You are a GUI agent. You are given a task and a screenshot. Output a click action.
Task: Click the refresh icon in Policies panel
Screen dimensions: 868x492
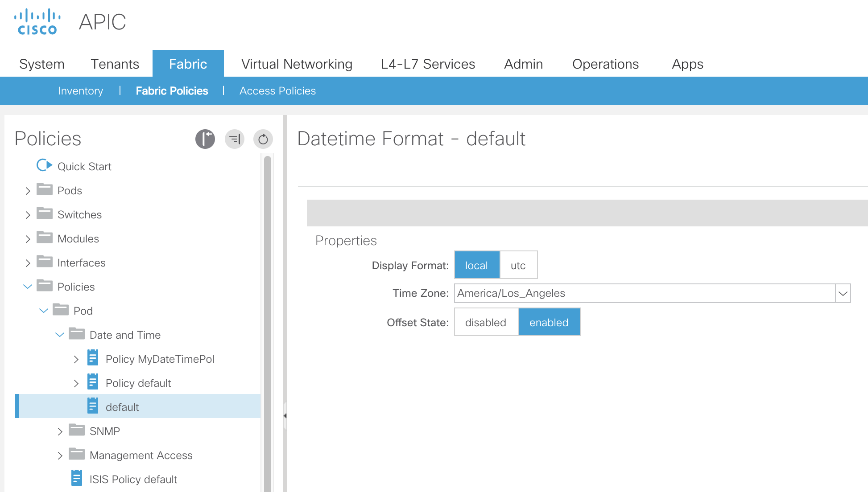point(263,139)
